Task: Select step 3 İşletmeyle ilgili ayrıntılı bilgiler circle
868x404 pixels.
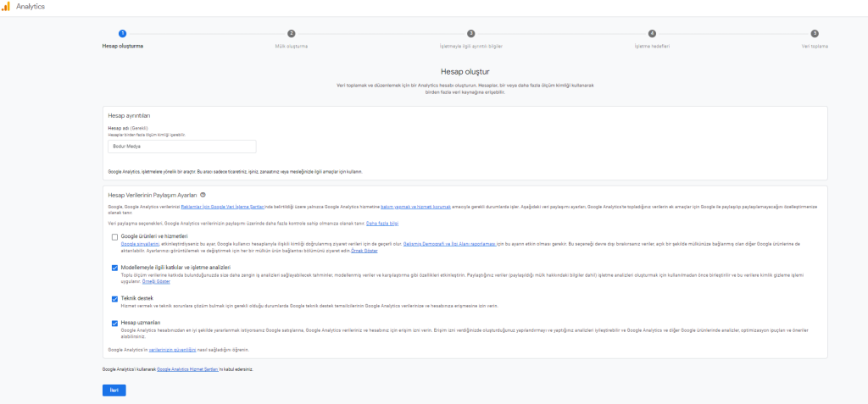Action: (x=470, y=34)
